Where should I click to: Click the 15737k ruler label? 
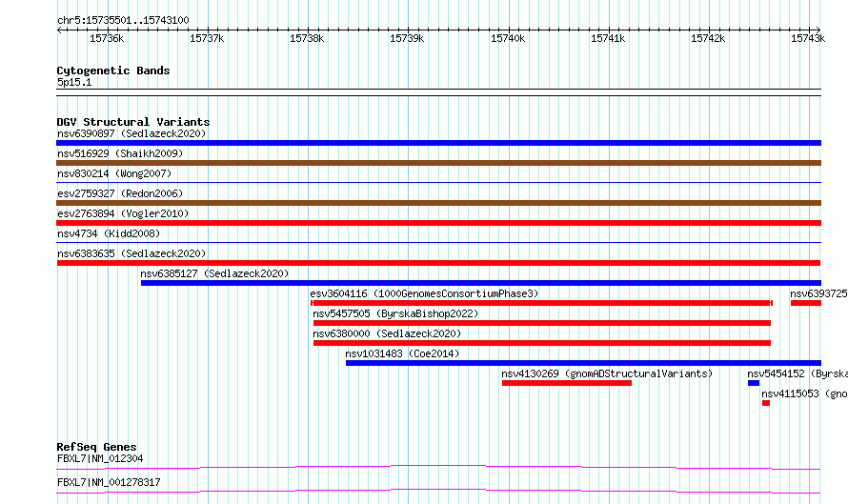207,38
